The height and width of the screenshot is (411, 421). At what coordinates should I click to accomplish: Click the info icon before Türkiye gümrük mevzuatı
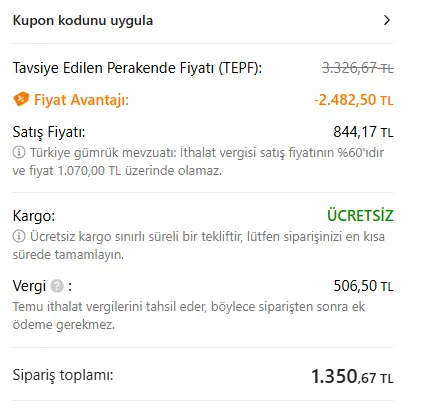pyautogui.click(x=19, y=152)
